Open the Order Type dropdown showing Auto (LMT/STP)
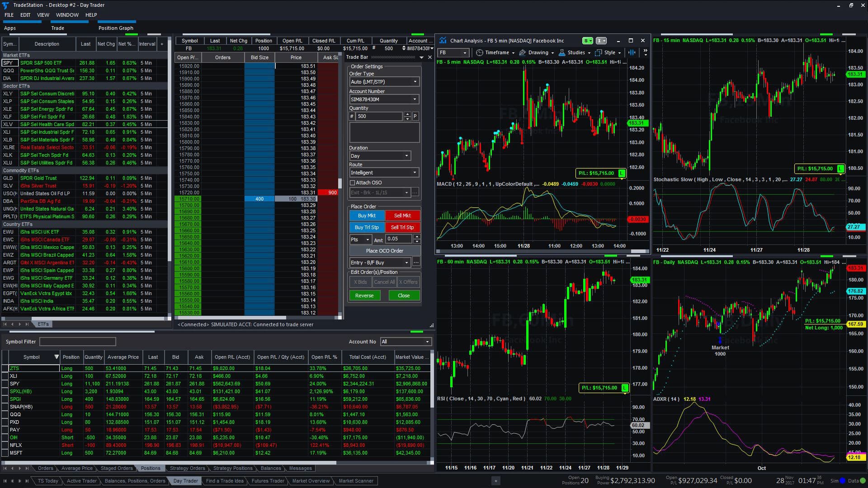Viewport: 868px width, 488px height. (383, 81)
